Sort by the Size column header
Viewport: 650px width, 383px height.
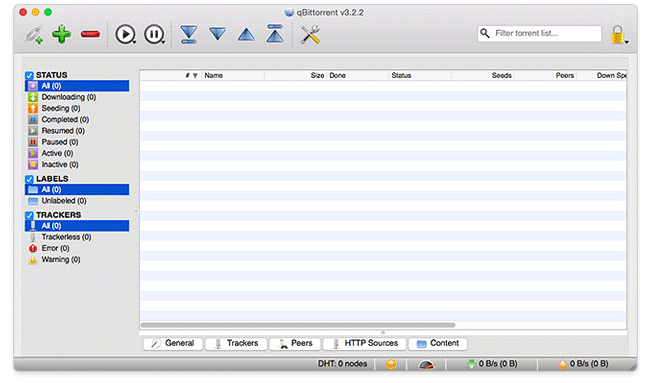click(296, 75)
